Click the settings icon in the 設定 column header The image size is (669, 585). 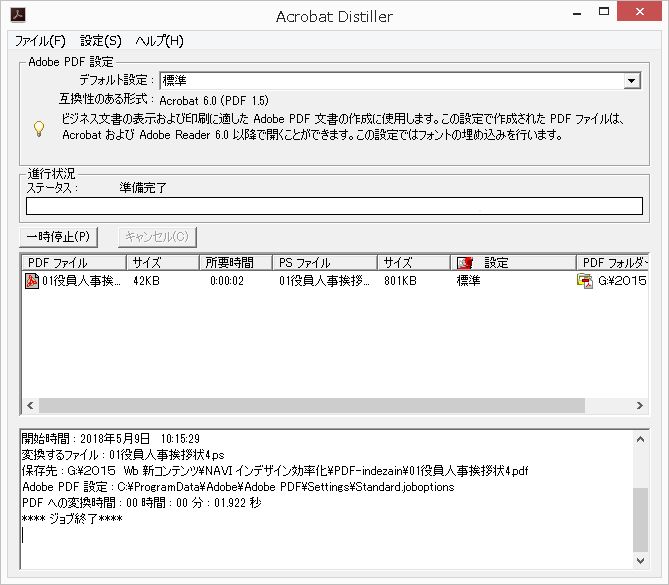click(465, 263)
